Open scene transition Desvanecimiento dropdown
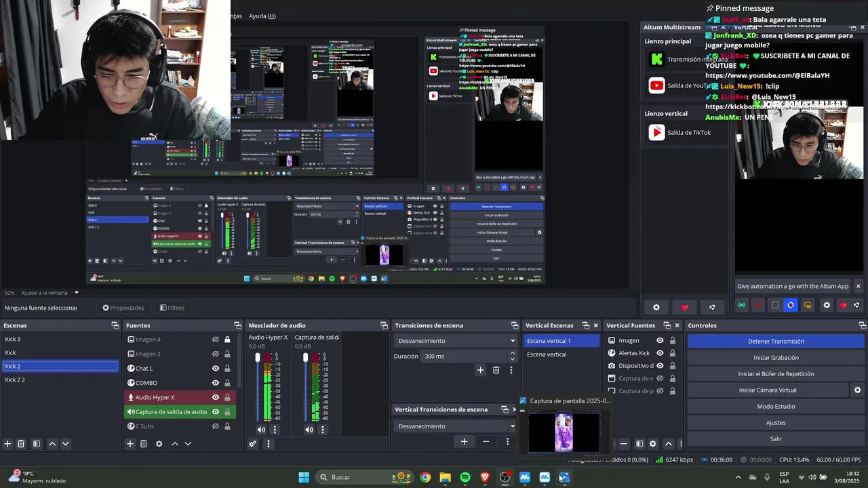 pos(456,341)
